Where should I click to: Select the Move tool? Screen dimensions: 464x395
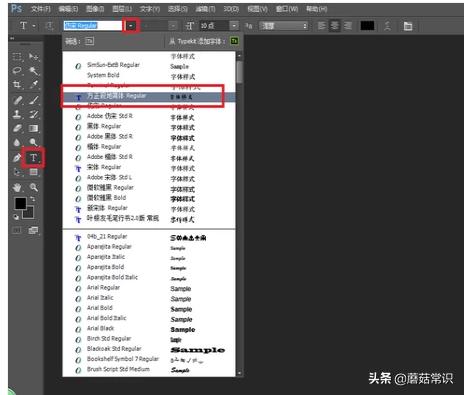coord(33,56)
